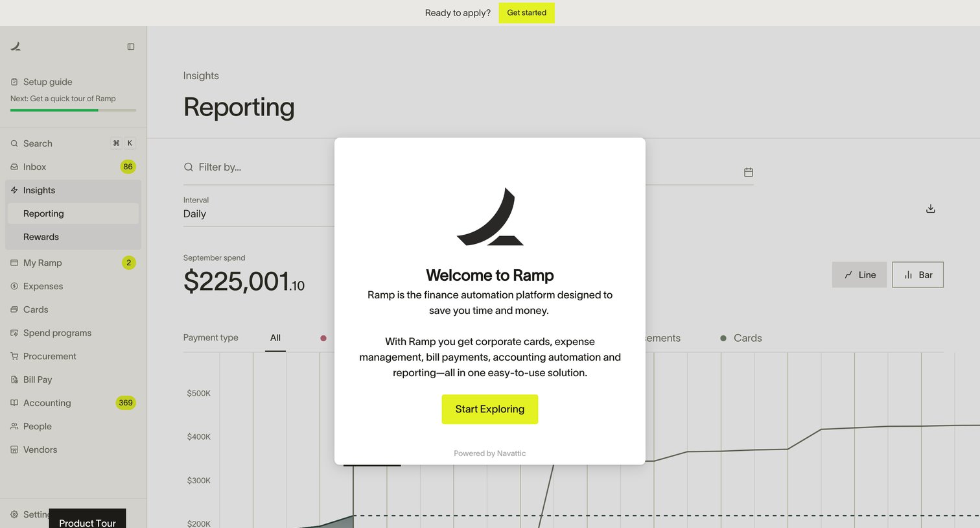This screenshot has width=980, height=528.
Task: Click Get started in the top banner
Action: click(x=526, y=12)
